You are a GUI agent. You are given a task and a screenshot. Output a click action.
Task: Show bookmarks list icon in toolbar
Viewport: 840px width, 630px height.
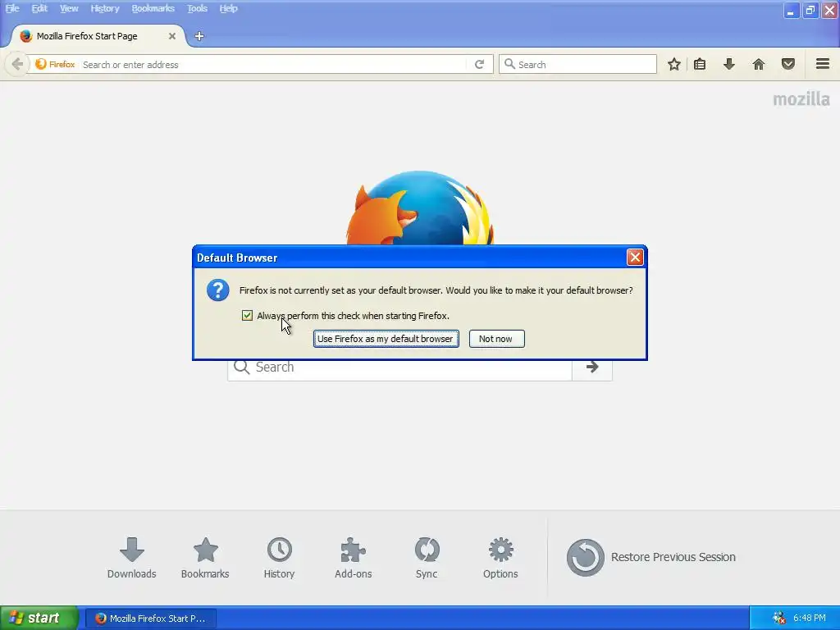(700, 64)
